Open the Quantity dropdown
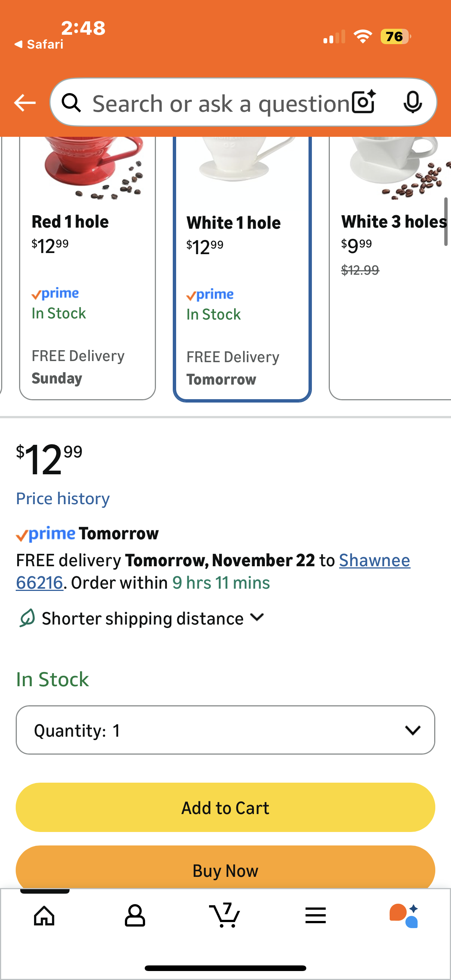The width and height of the screenshot is (451, 980). 225,730
